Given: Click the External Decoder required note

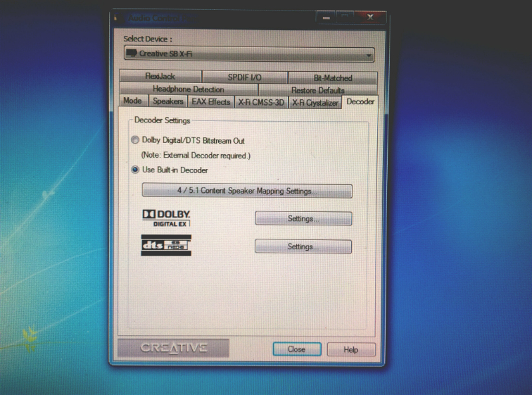Looking at the screenshot, I should (x=196, y=156).
